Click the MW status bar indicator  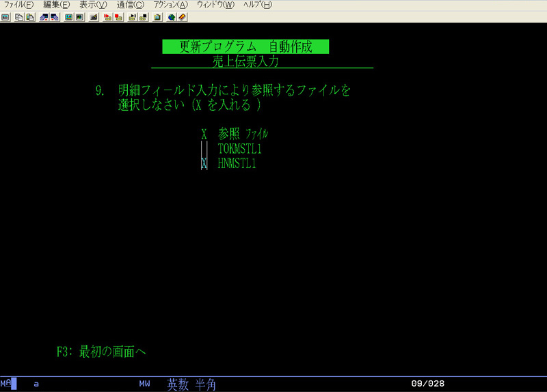coord(144,384)
